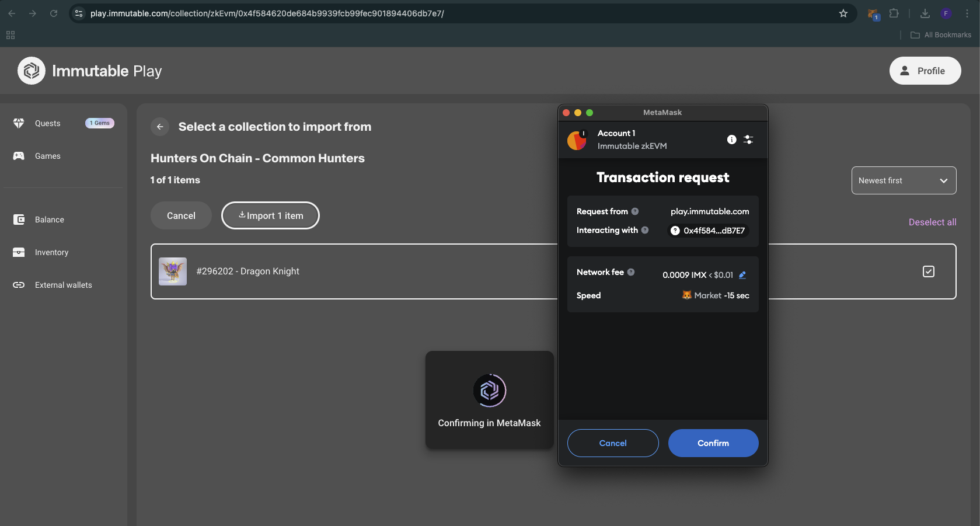Click contract address 0x4f584...dB7E7

[x=708, y=231]
